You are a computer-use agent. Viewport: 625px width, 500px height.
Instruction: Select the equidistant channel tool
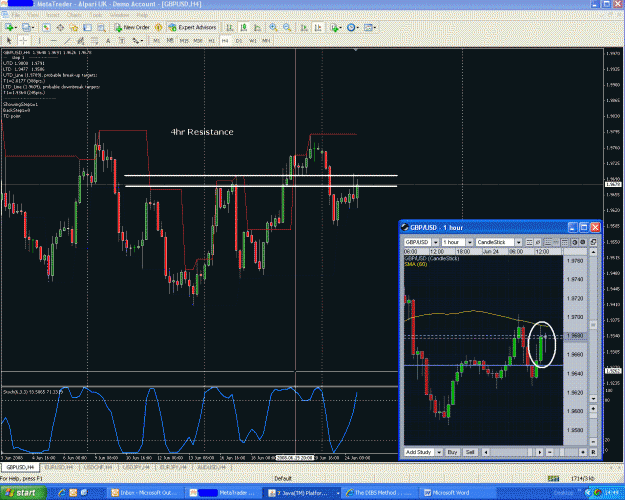(81, 40)
